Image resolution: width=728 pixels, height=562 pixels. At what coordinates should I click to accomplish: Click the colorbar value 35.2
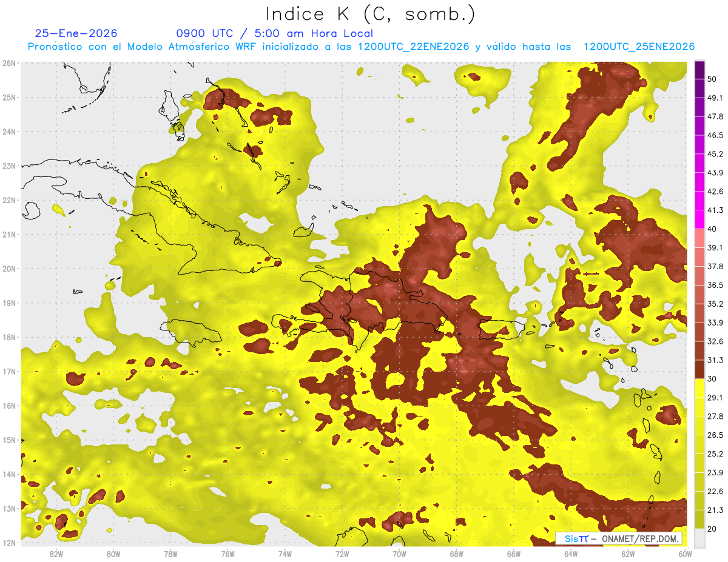tap(715, 304)
